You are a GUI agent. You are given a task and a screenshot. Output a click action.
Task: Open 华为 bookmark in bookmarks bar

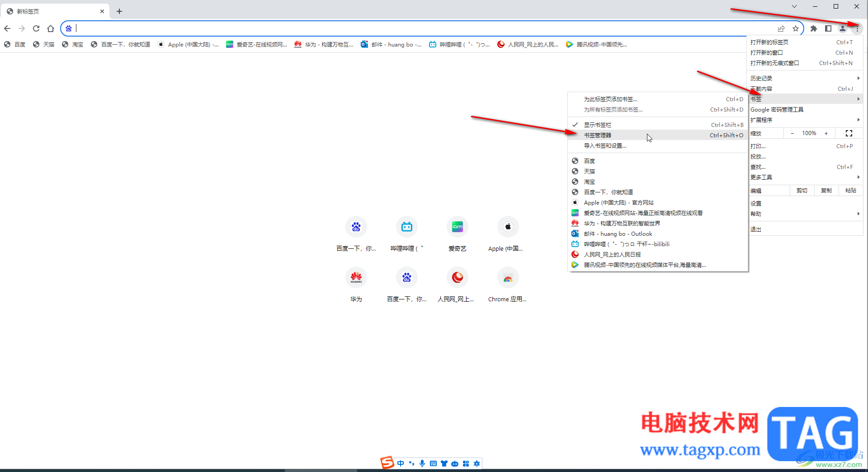324,44
